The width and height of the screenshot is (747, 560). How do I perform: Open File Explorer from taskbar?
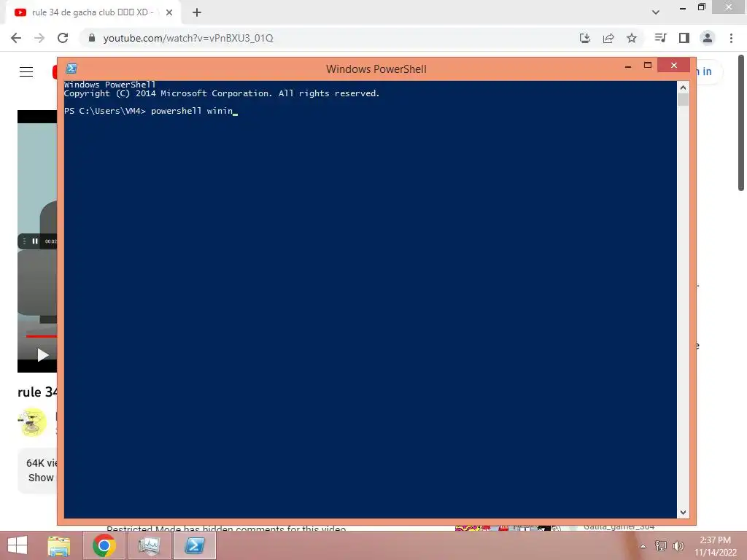pyautogui.click(x=58, y=545)
